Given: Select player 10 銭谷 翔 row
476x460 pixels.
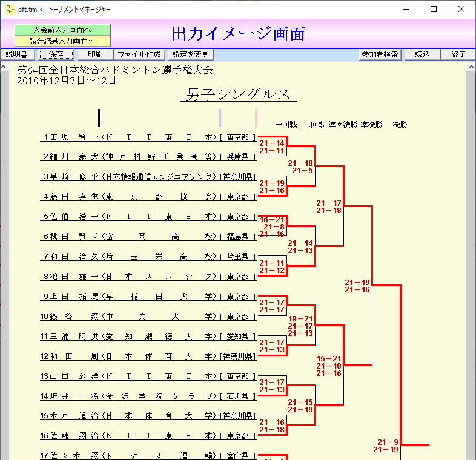Looking at the screenshot, I should [148, 317].
